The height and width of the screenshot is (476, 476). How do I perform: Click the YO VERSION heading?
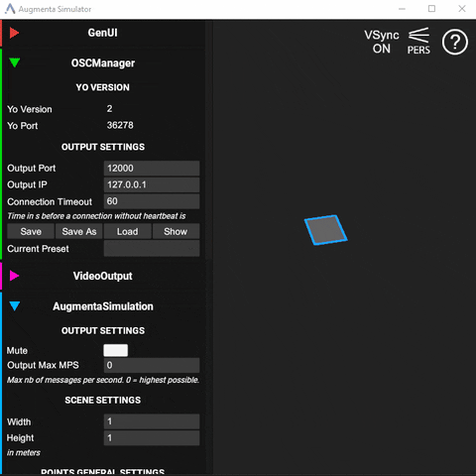click(102, 87)
